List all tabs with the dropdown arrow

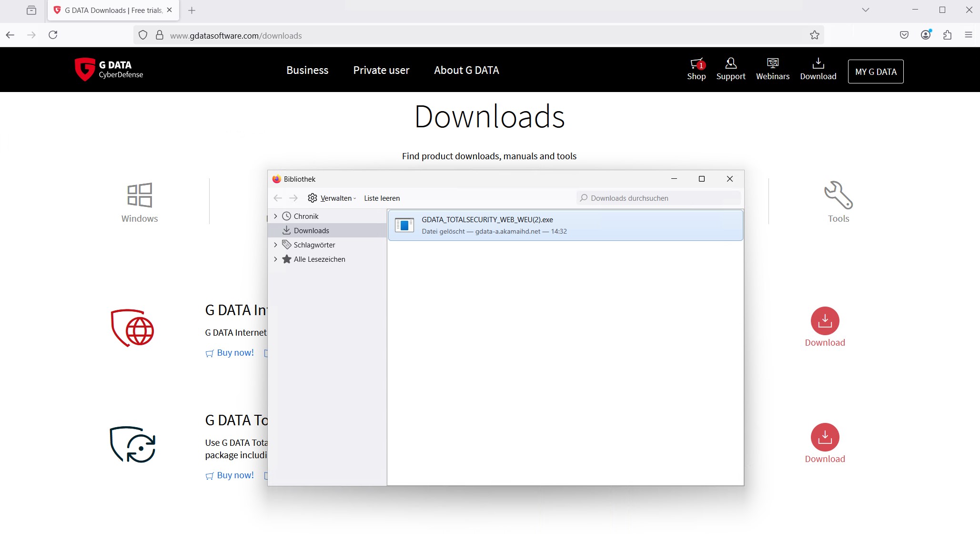[x=866, y=10]
